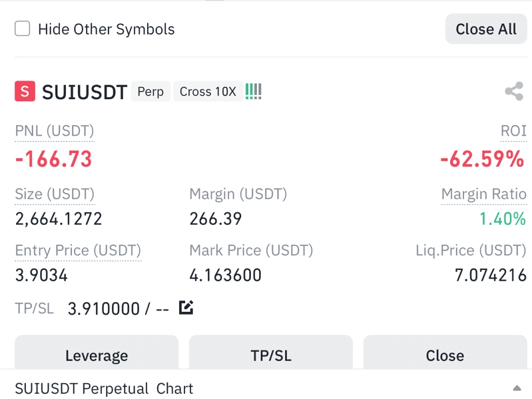
Task: Open the TP/SL button
Action: [x=271, y=353]
